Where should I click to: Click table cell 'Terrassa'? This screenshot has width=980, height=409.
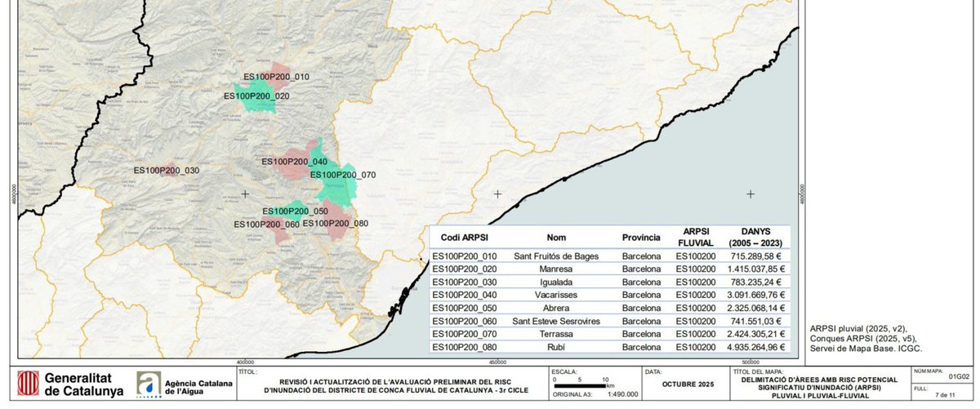pyautogui.click(x=556, y=335)
